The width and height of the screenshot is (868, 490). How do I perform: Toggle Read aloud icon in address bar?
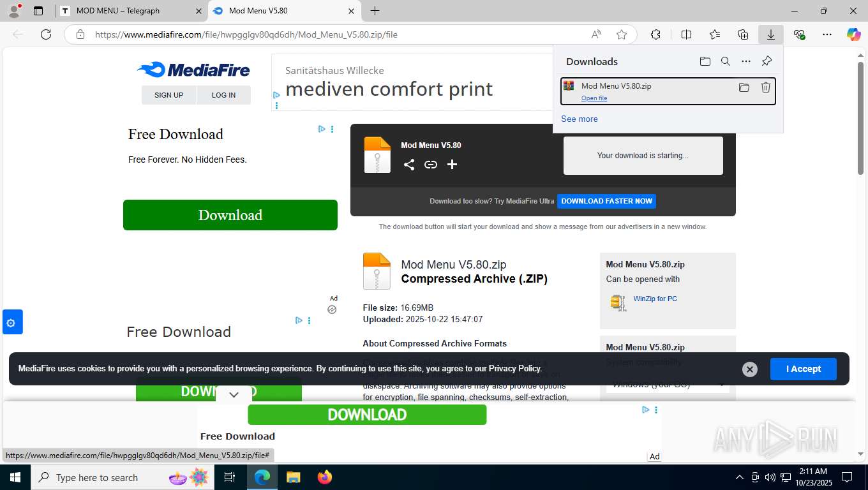596,34
